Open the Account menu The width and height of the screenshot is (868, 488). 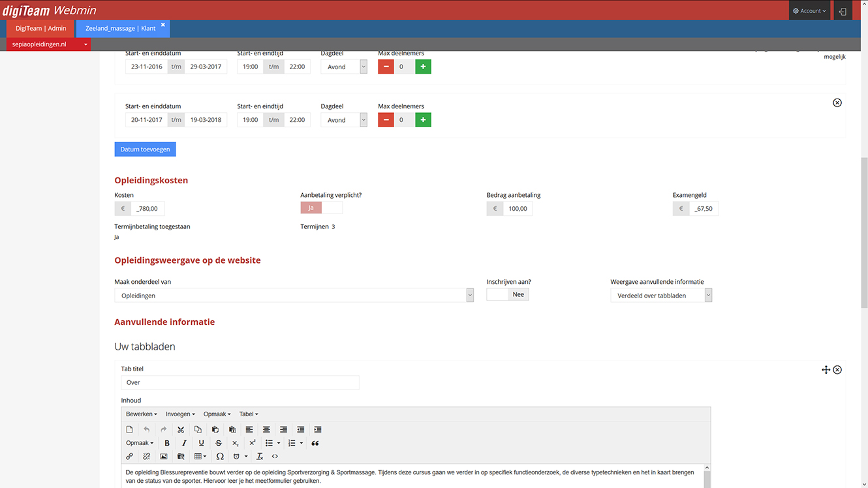coord(809,10)
